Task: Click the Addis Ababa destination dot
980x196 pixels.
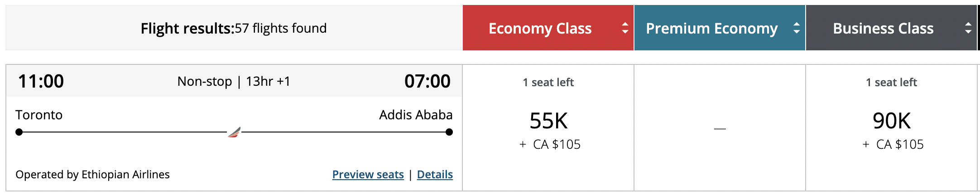Action: coord(449,132)
